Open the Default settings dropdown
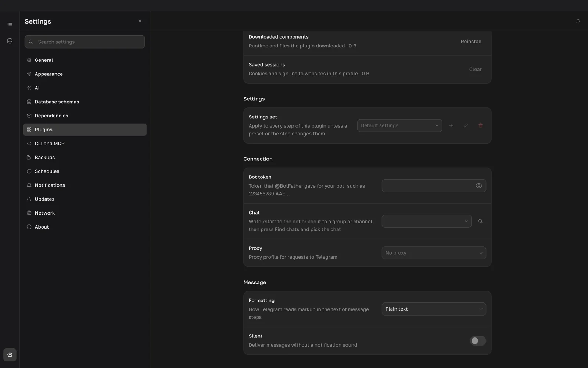The width and height of the screenshot is (588, 368). (x=399, y=125)
